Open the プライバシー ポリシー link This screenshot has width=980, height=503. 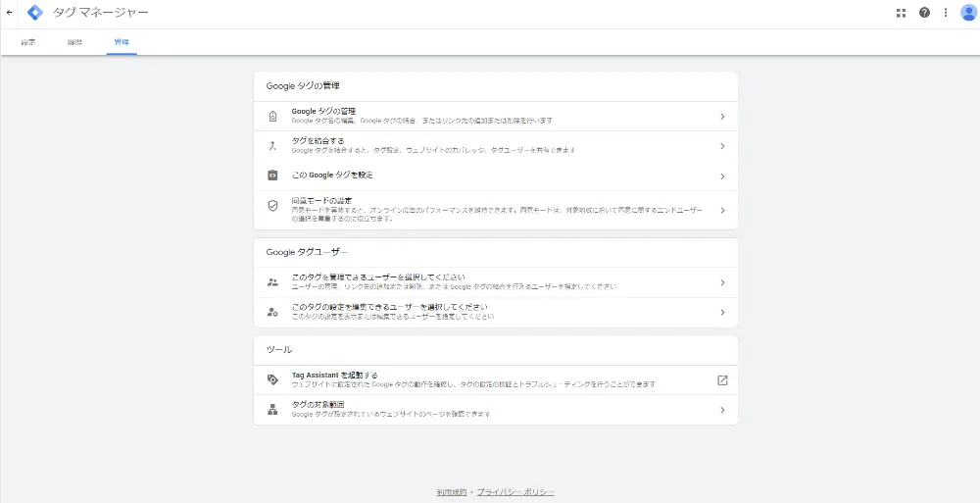point(515,492)
